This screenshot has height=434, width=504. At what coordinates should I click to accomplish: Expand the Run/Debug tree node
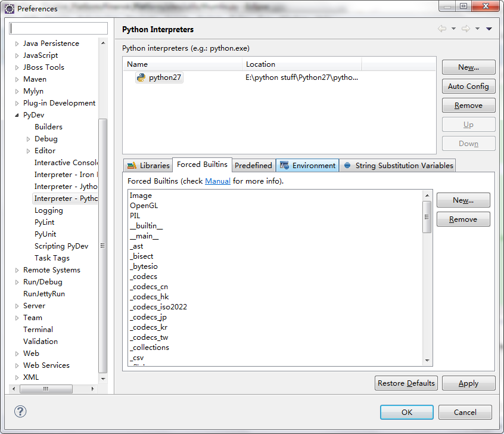tap(17, 282)
